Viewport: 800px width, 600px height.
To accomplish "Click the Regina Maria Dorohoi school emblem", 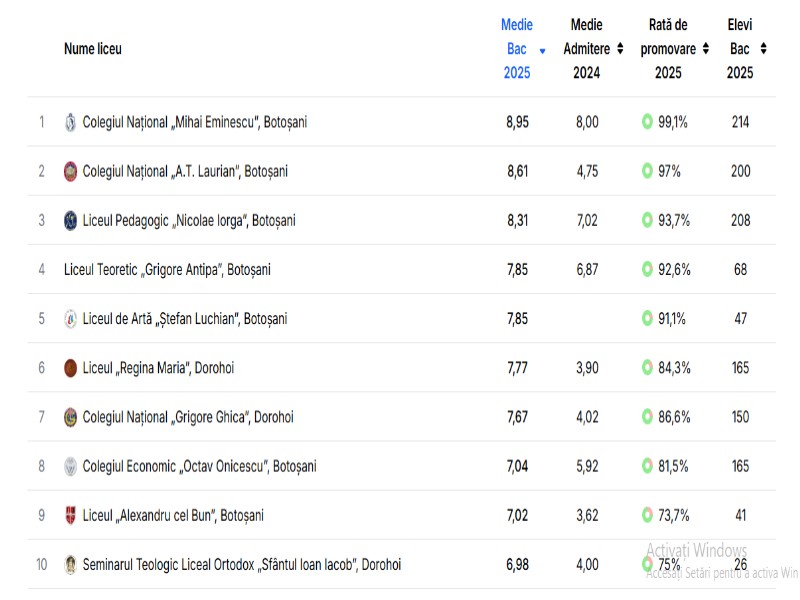I will pos(70,368).
